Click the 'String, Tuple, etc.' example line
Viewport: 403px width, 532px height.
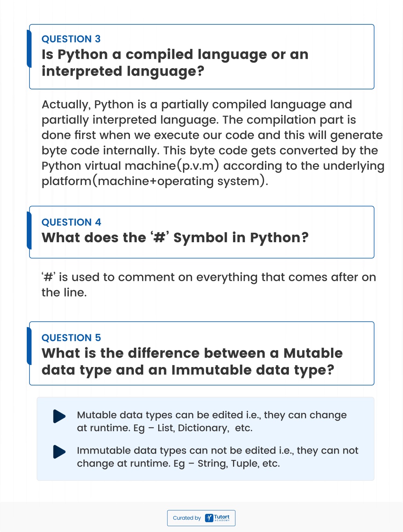178,463
